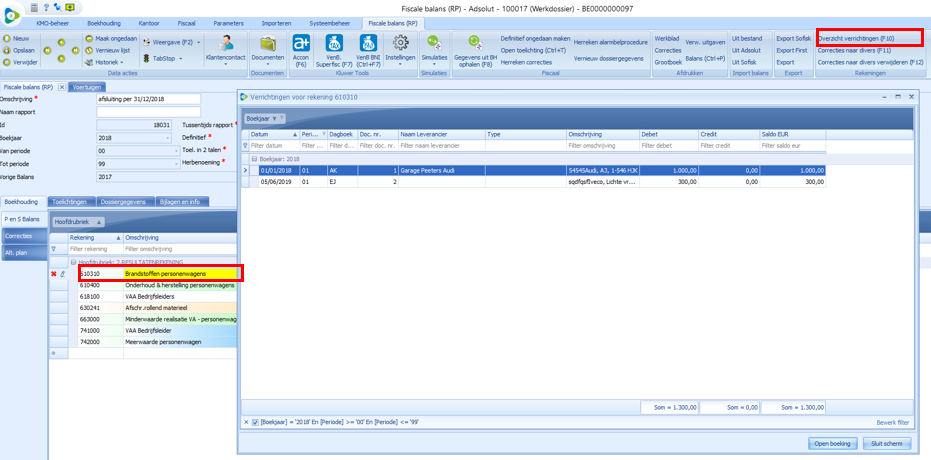Click Nieuw in Data acties
Screen dimensions: 931x460
pos(17,37)
